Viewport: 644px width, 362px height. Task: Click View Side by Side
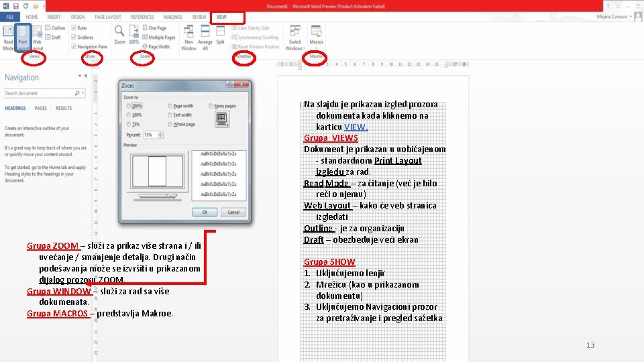click(250, 28)
